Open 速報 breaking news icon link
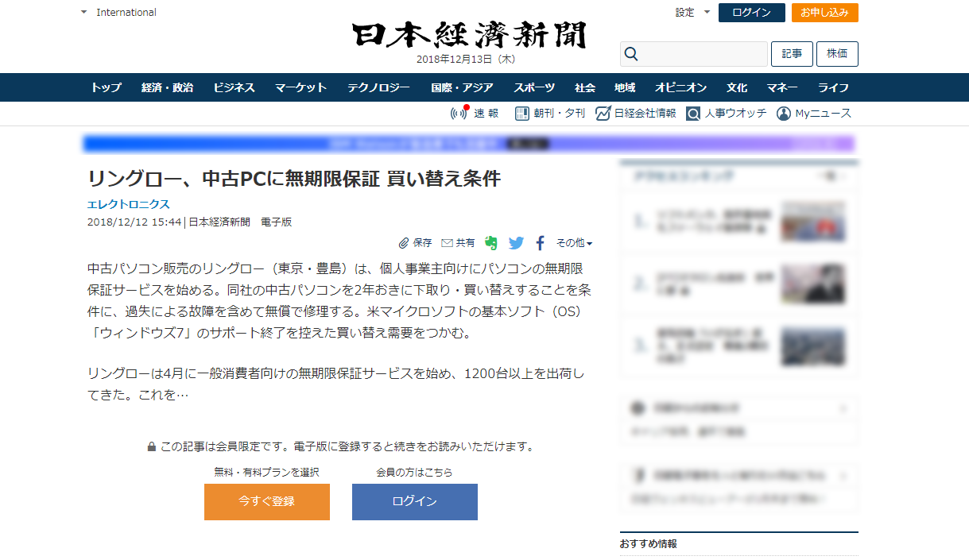Screen dimensions: 969x560 (x=459, y=114)
